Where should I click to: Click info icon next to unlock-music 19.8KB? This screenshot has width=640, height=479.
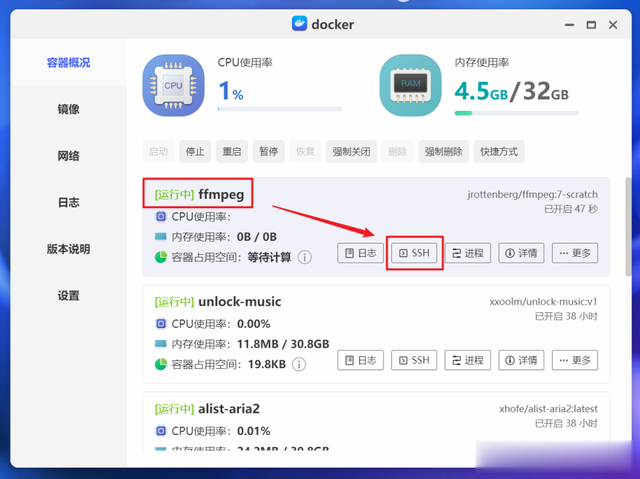point(299,364)
